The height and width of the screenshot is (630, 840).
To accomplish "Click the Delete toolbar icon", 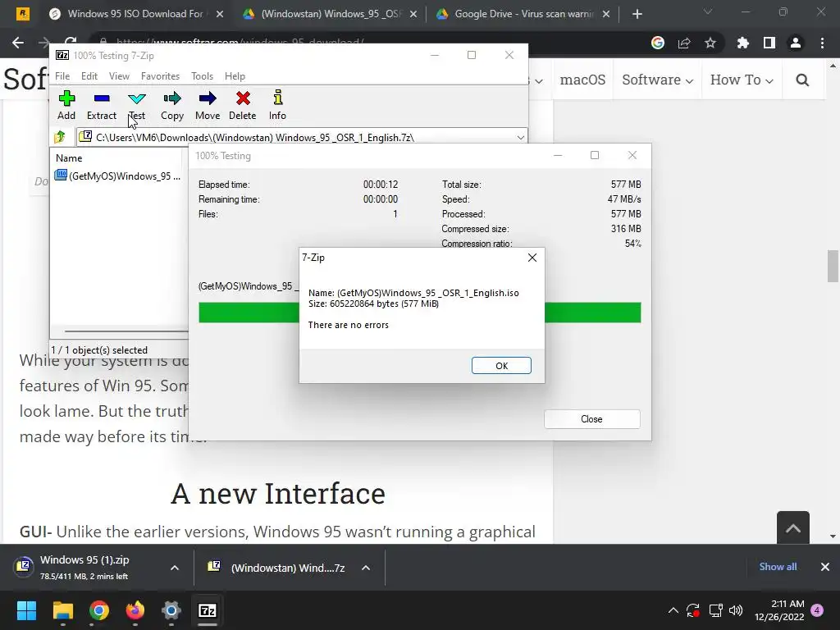I will click(x=243, y=105).
